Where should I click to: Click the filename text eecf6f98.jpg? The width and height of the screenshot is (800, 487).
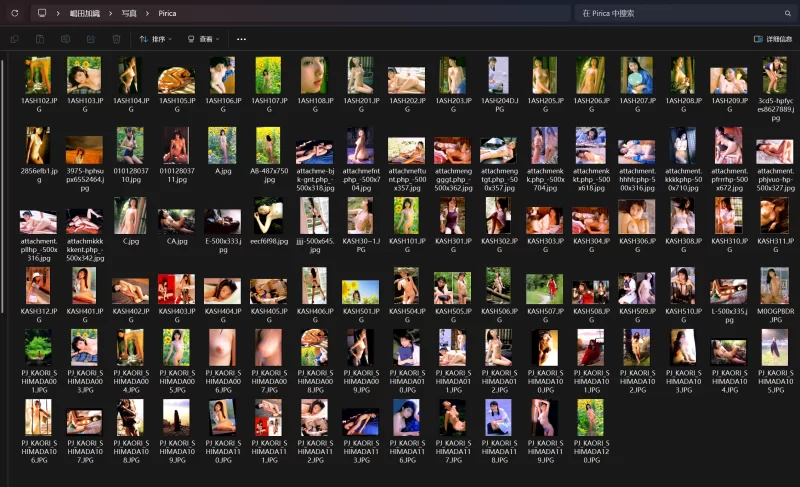[x=269, y=241]
